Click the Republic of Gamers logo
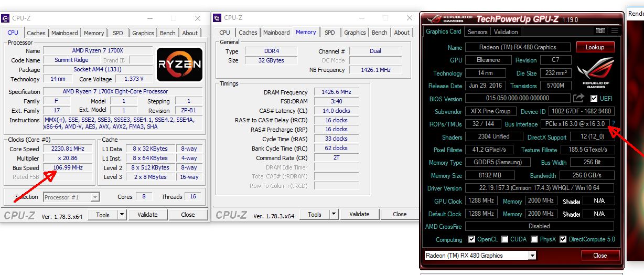644x275 pixels. [x=595, y=73]
